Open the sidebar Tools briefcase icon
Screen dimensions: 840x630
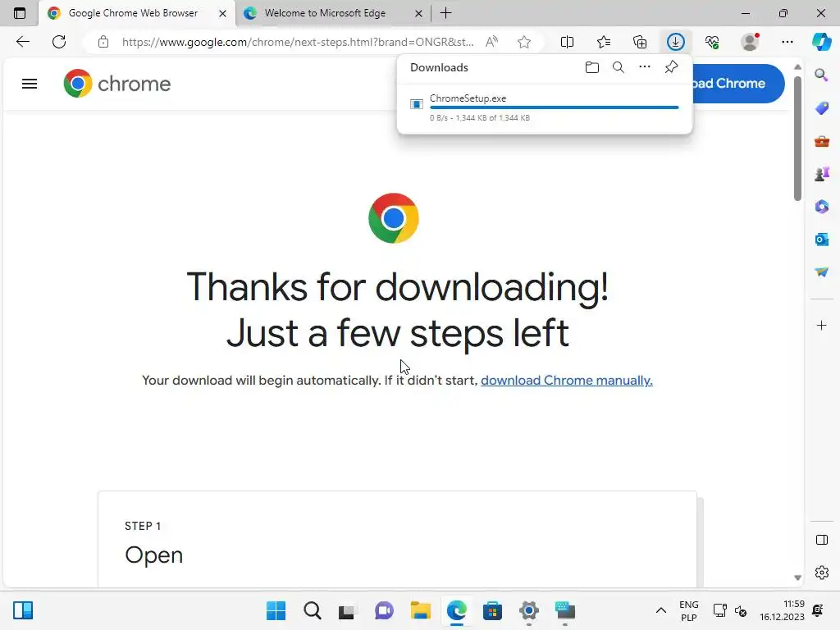[821, 141]
